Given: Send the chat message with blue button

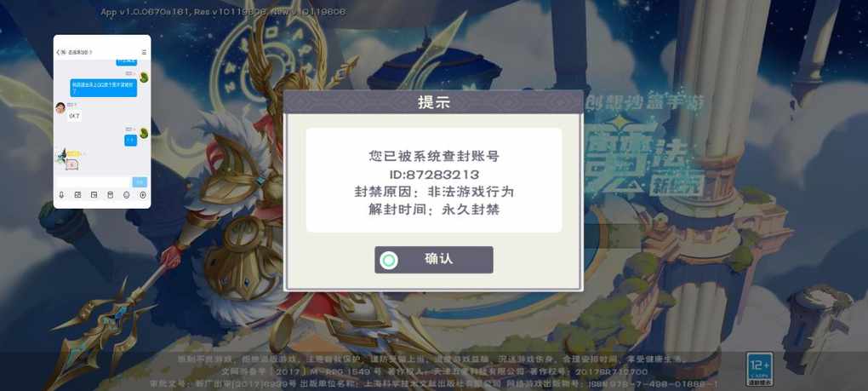Looking at the screenshot, I should 140,182.
